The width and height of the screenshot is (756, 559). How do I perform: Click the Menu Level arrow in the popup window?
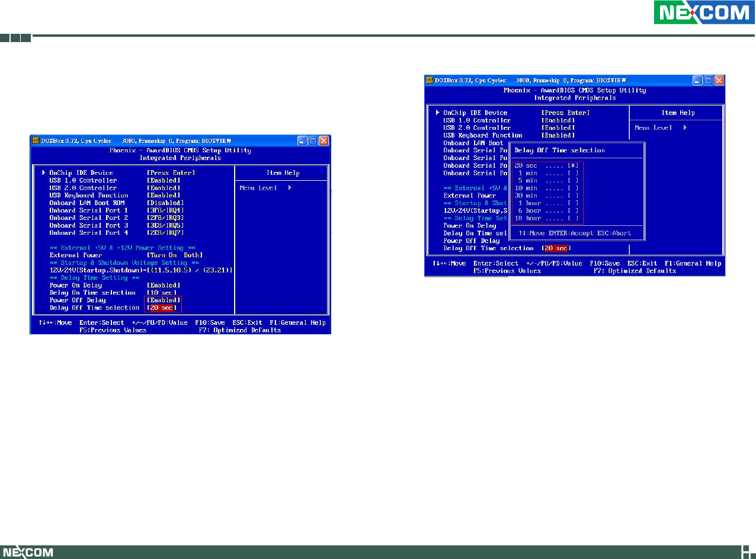(x=684, y=127)
